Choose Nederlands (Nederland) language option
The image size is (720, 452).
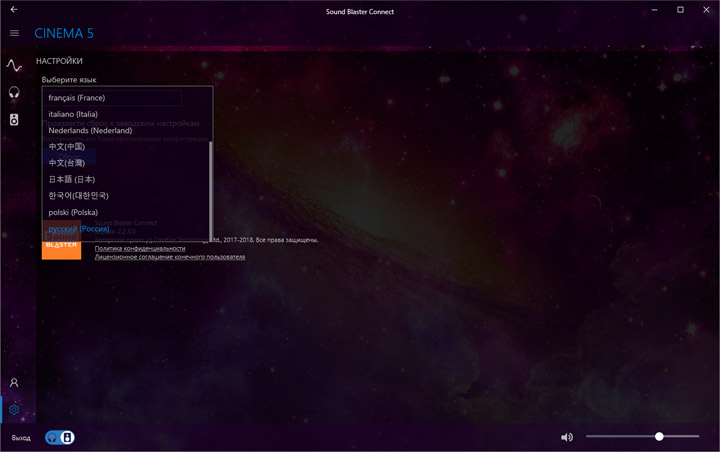pyautogui.click(x=127, y=131)
